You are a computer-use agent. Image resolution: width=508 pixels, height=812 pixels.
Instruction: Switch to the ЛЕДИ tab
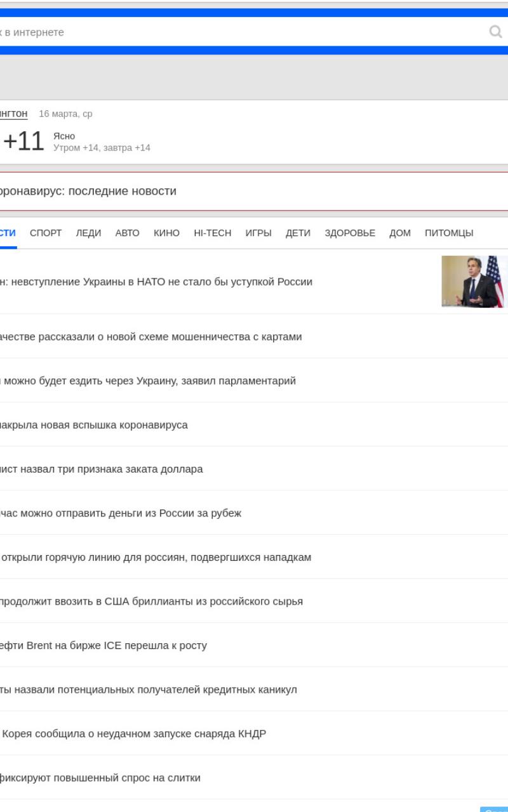(88, 233)
